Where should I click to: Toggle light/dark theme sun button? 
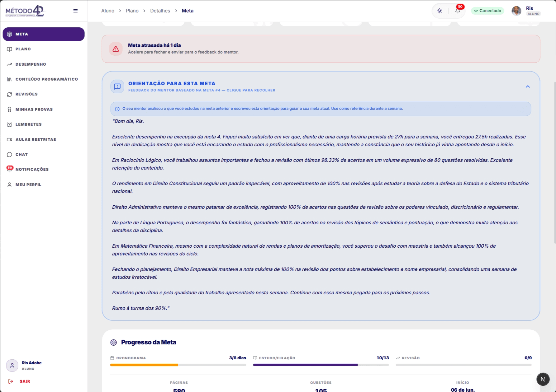click(x=440, y=11)
